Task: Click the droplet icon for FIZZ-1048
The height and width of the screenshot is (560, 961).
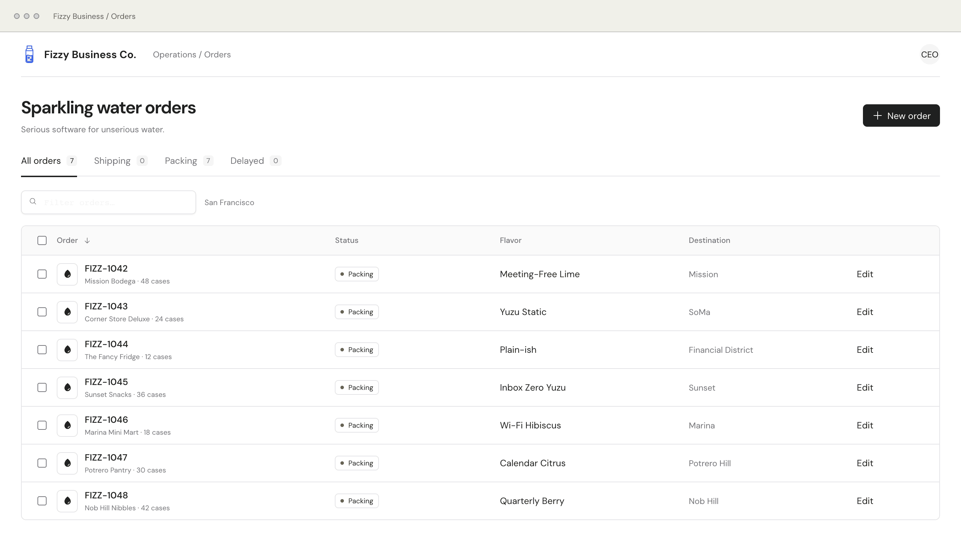Action: point(68,500)
